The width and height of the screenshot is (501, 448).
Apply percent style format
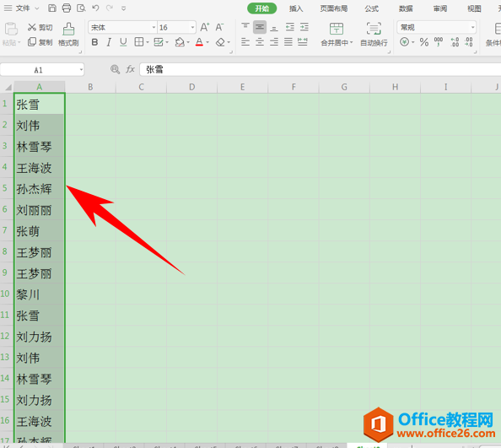(424, 42)
